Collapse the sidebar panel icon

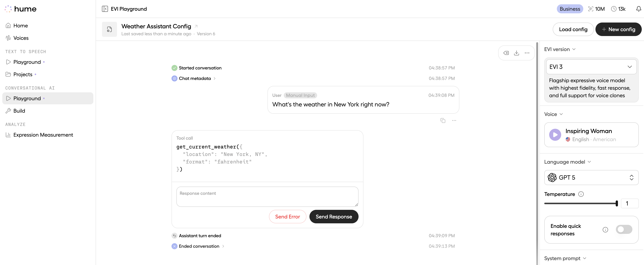[105, 9]
